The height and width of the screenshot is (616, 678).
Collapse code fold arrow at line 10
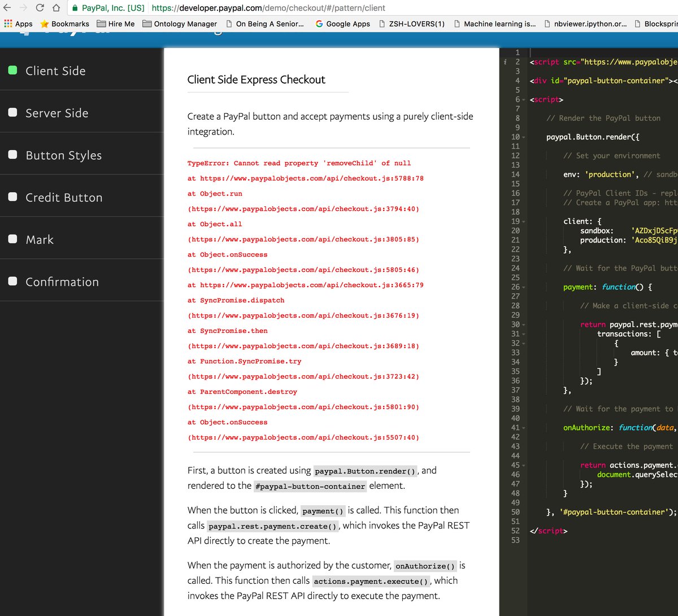(524, 137)
